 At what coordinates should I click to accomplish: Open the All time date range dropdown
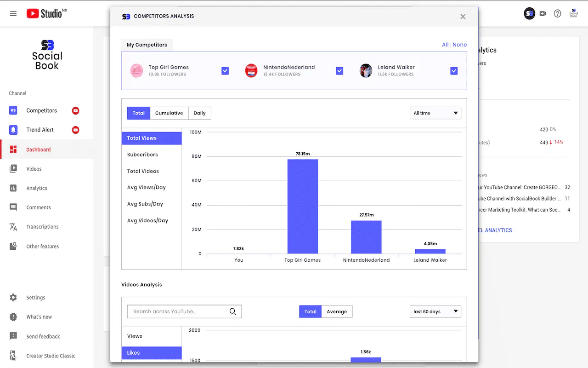435,113
